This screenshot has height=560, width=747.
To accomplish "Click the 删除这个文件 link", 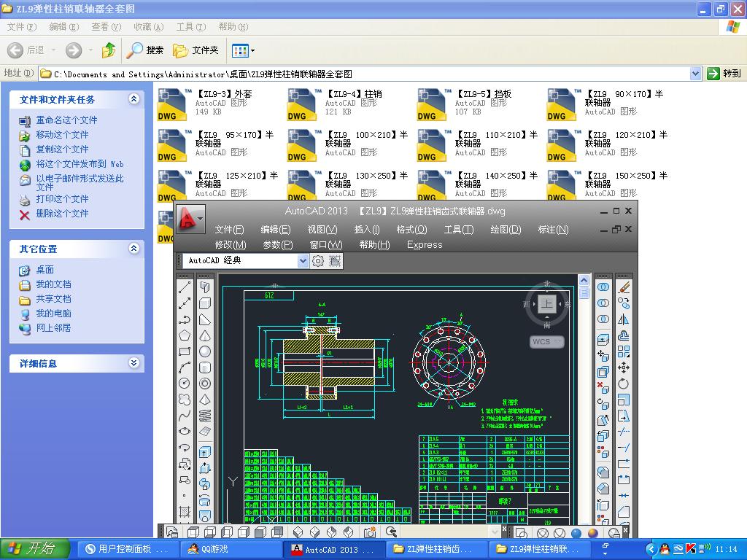I will (62, 214).
